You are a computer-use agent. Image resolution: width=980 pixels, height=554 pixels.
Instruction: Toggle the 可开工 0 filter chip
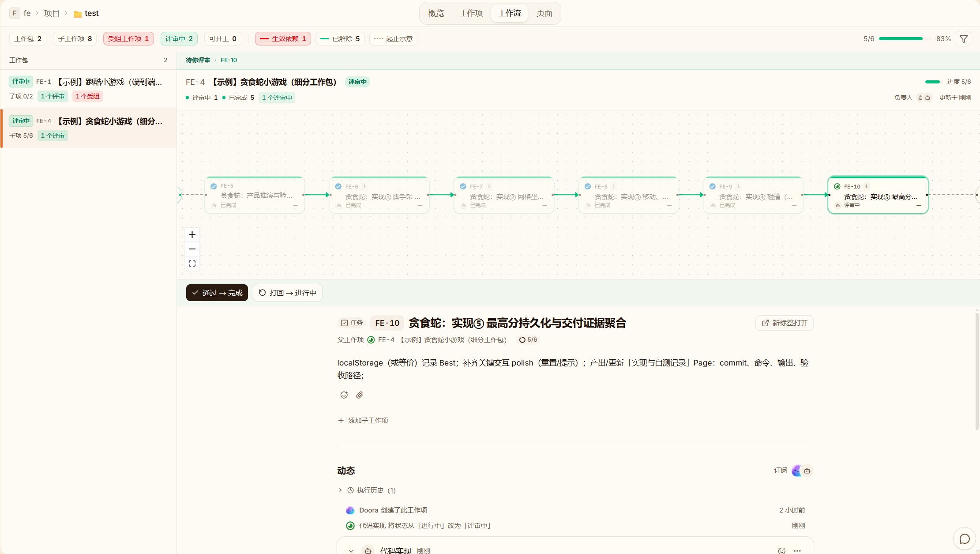coord(223,39)
